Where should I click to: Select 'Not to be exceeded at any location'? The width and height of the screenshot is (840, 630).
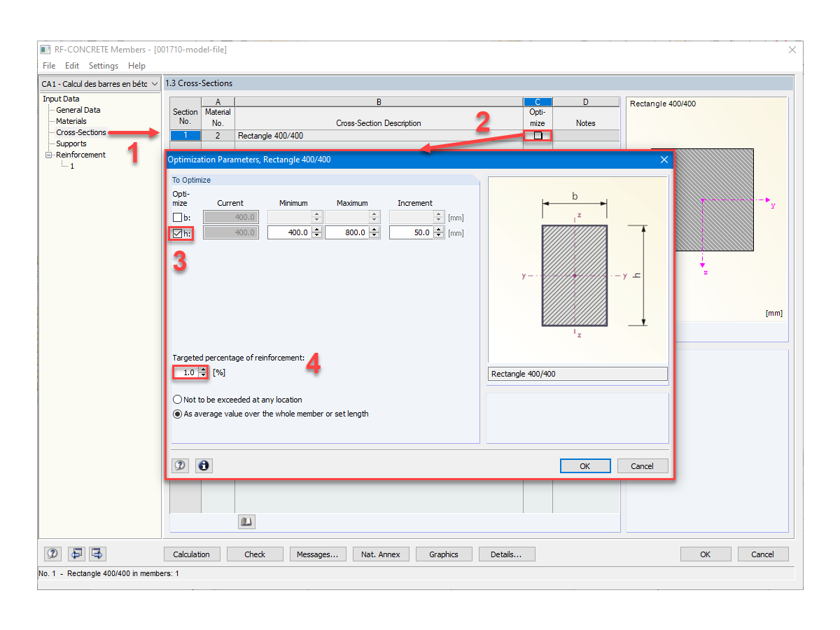coord(237,400)
